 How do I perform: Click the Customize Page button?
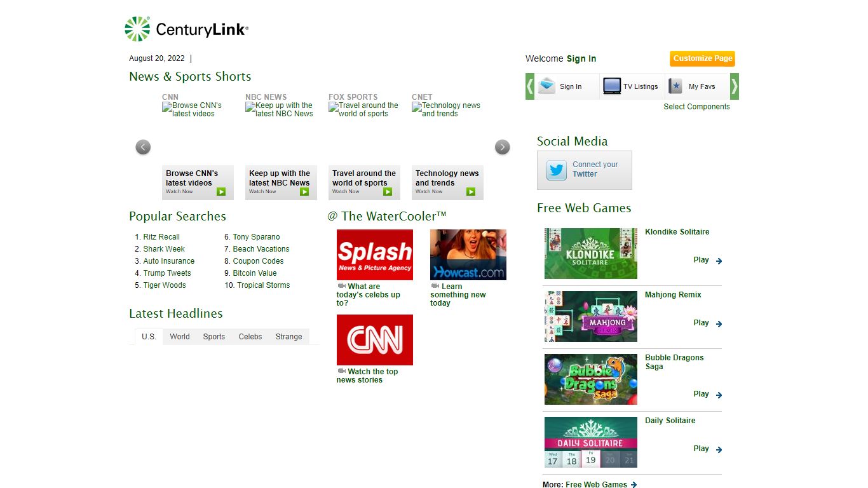(702, 58)
